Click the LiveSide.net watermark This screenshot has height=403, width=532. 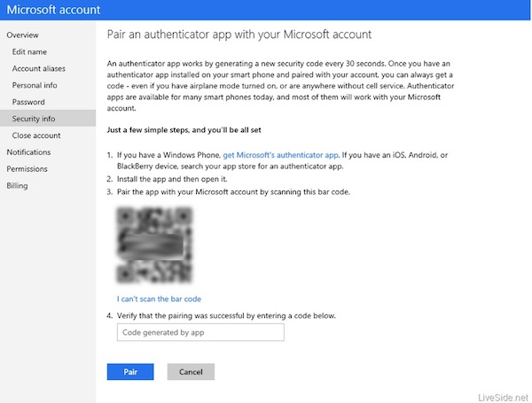503,397
